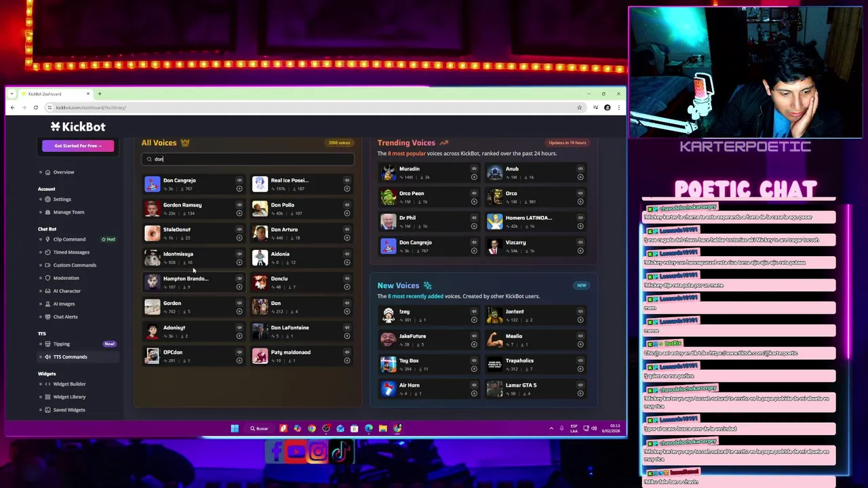This screenshot has height=488, width=868.
Task: Click the KickBot logo
Action: click(78, 127)
